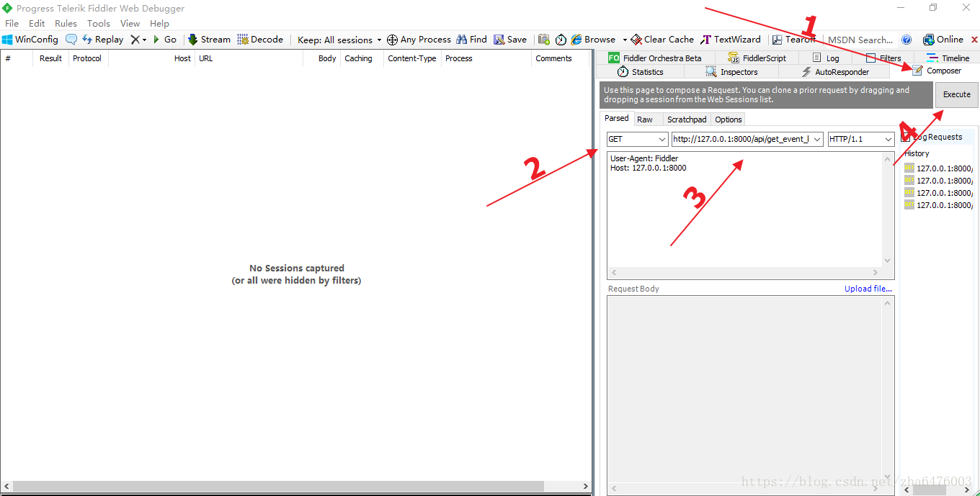Open Scratchpad sub-tab
980x496 pixels.
click(x=687, y=120)
